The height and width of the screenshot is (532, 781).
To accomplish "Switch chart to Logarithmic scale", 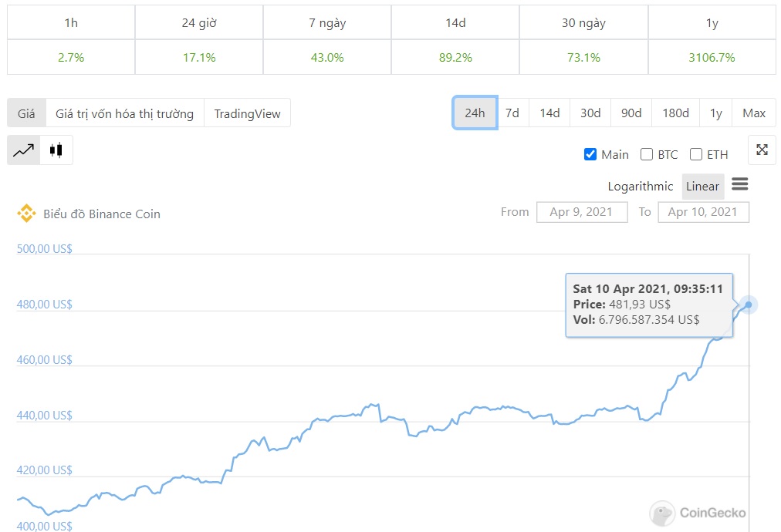I will point(640,186).
